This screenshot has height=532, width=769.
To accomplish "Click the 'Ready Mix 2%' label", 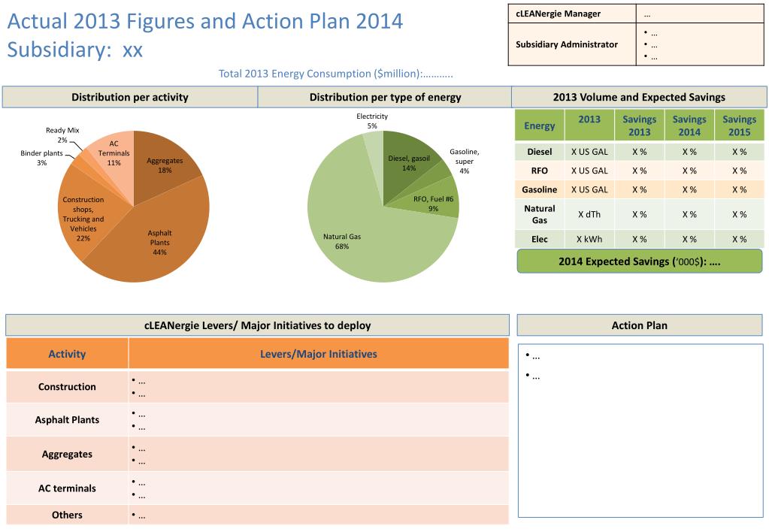I will click(x=62, y=135).
